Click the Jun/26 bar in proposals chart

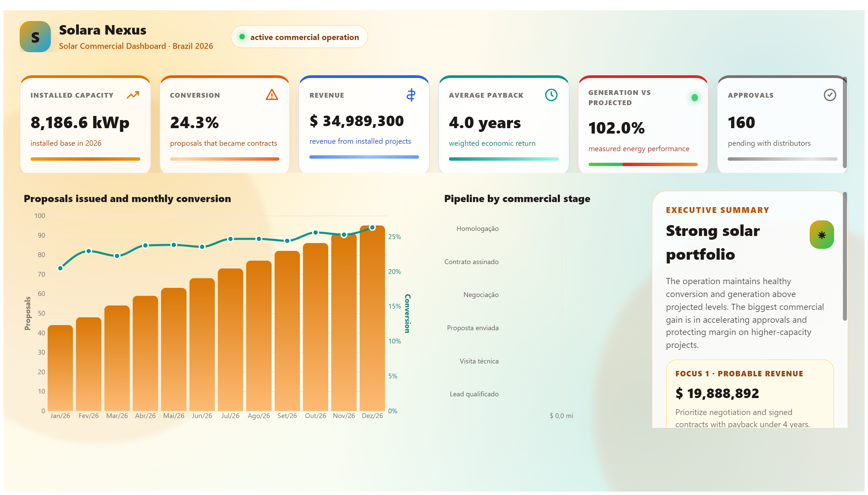click(202, 344)
